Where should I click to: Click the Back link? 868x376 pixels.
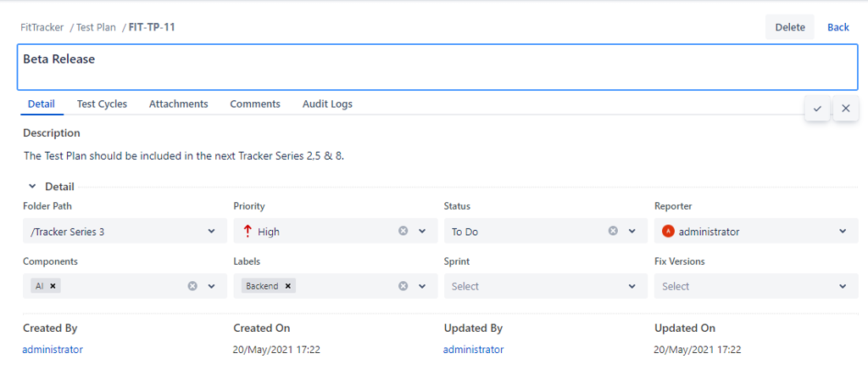[x=837, y=27]
